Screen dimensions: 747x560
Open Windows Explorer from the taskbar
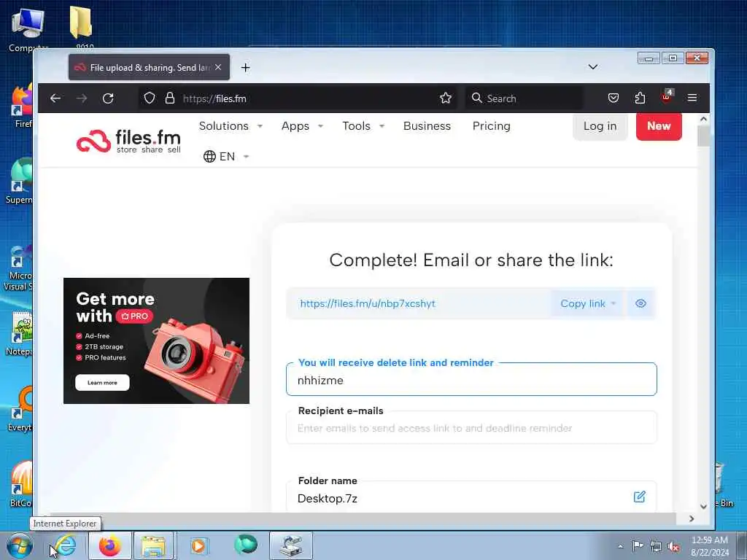pos(153,545)
